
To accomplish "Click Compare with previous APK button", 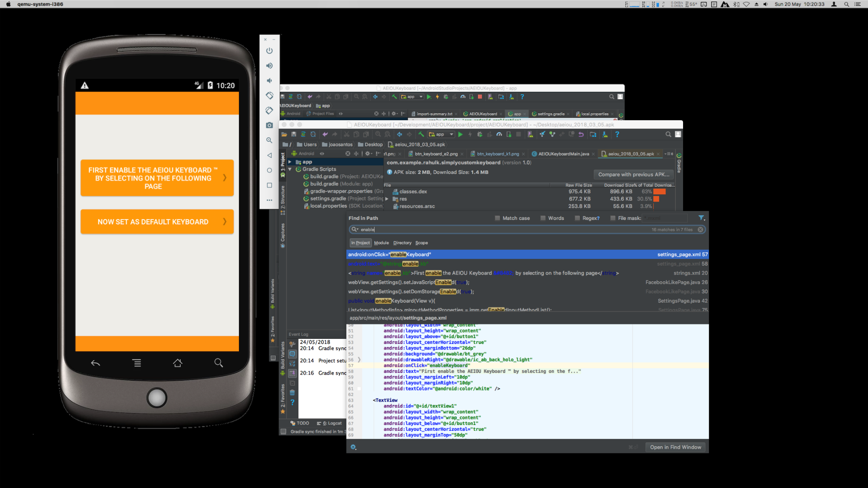I will [x=633, y=174].
